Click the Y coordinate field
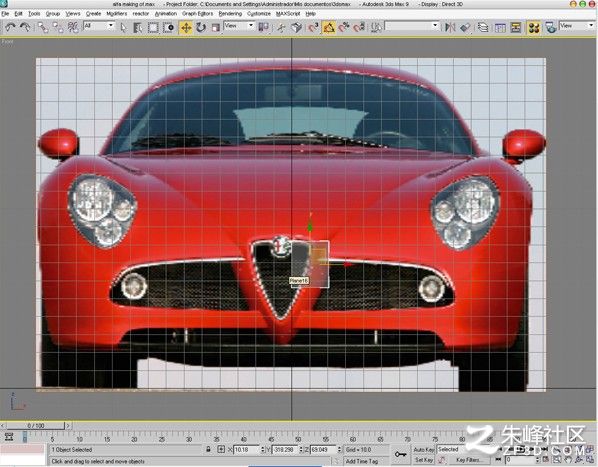This screenshot has height=467, width=598. coord(285,450)
